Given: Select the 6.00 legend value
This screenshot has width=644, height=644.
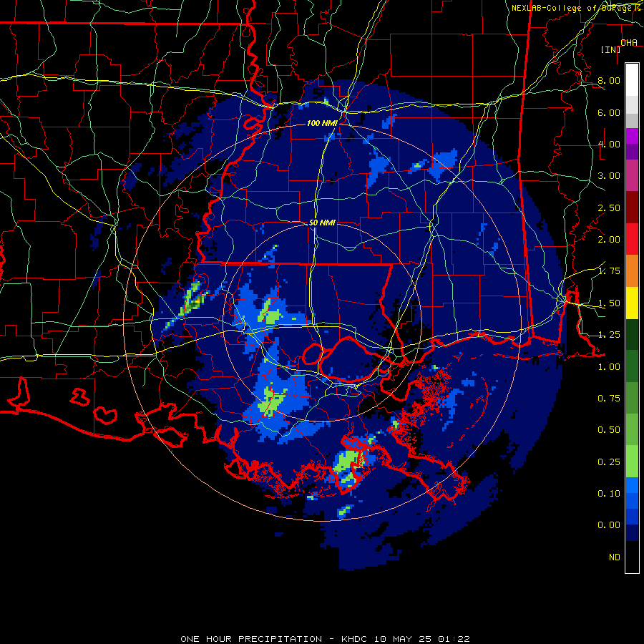Looking at the screenshot, I should click(x=609, y=112).
